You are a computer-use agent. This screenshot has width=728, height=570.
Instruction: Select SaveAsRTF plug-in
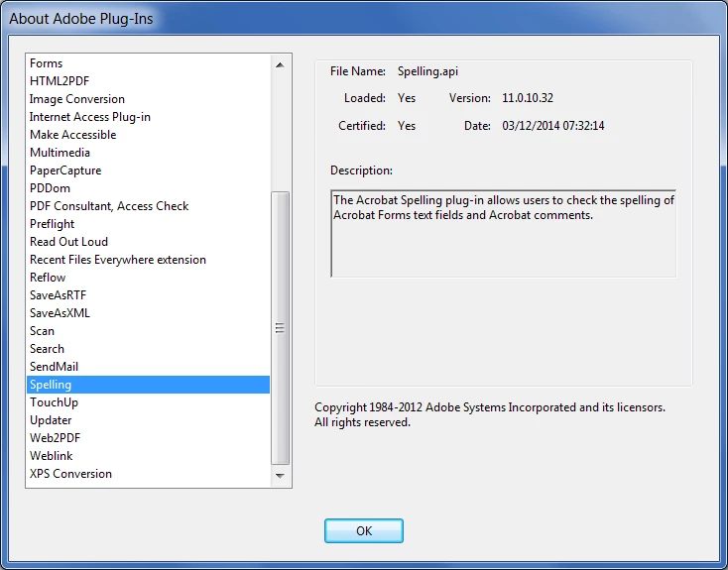[x=148, y=295]
